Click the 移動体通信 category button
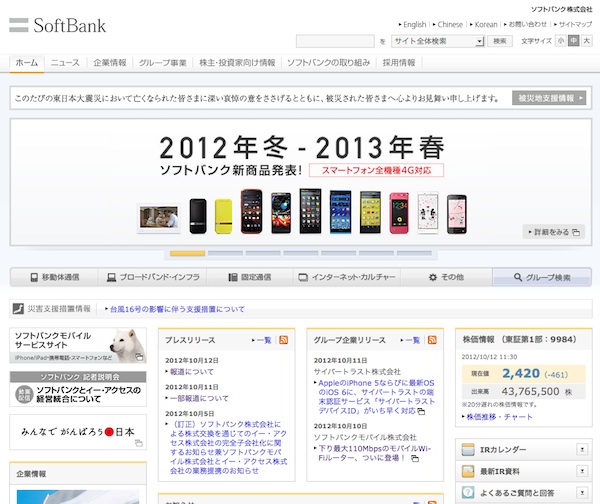 point(54,277)
